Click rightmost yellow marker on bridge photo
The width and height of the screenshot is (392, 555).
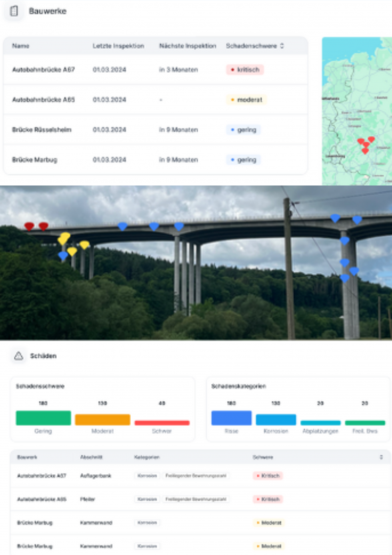click(x=84, y=245)
